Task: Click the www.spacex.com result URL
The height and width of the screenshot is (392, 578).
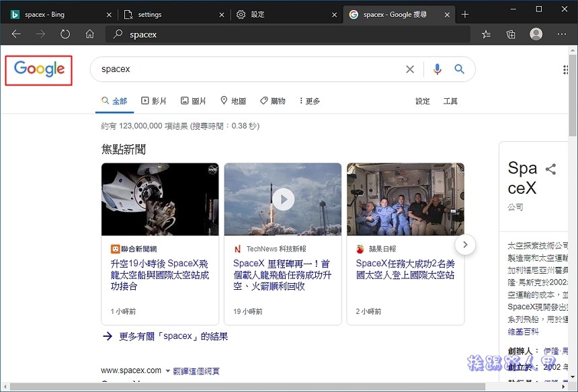Action: pyautogui.click(x=131, y=370)
